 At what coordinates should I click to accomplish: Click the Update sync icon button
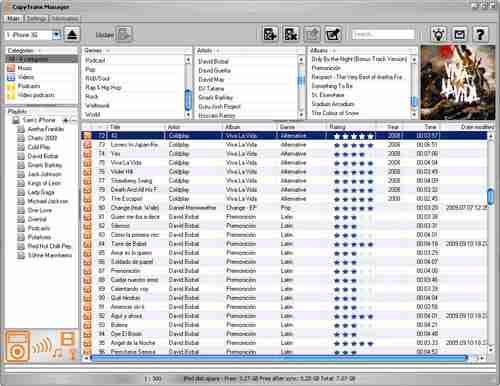[x=124, y=34]
